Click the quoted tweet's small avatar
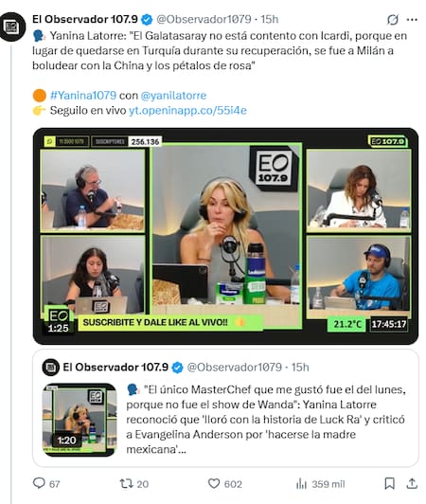The image size is (426, 504). point(50,367)
